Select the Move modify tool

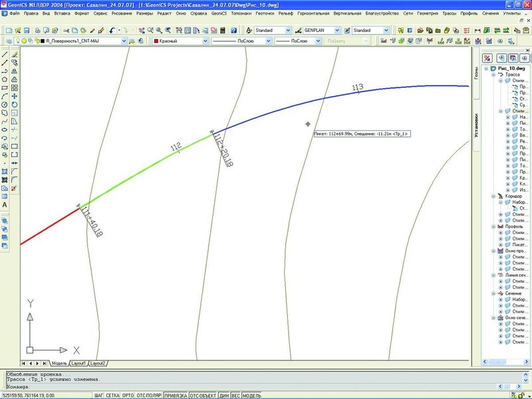pos(14,96)
